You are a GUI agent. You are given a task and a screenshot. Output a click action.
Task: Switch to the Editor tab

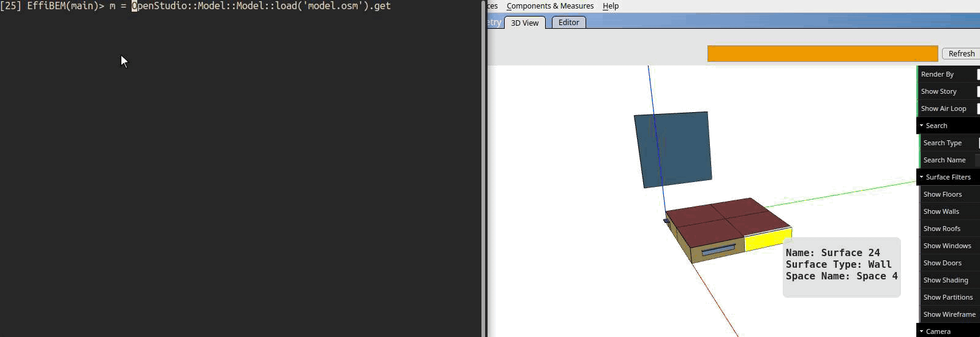click(x=568, y=22)
